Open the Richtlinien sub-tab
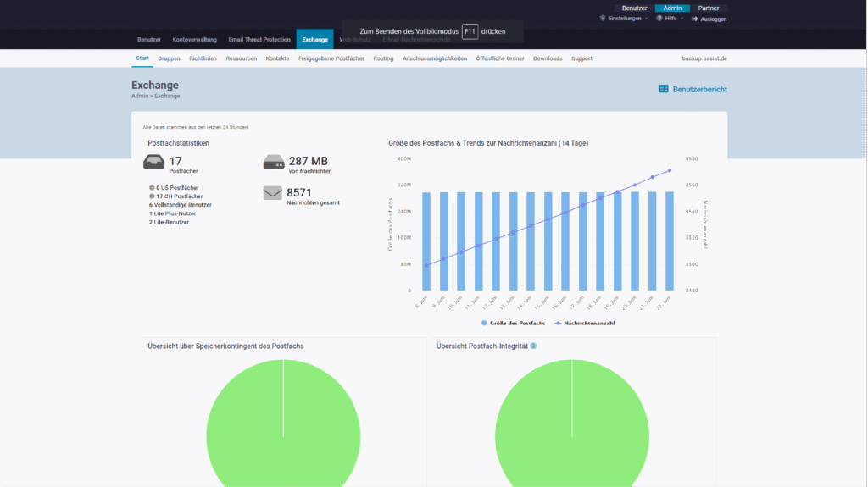The height and width of the screenshot is (487, 868). 203,58
